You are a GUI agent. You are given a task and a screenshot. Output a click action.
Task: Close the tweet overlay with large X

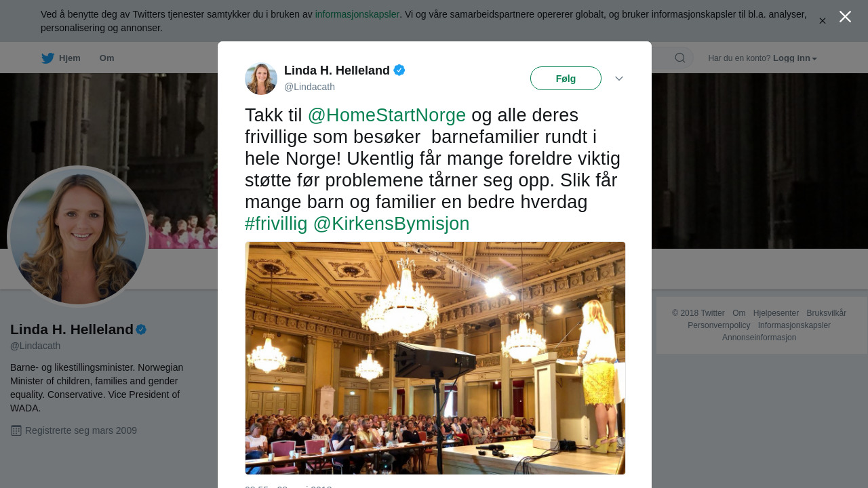click(x=845, y=17)
